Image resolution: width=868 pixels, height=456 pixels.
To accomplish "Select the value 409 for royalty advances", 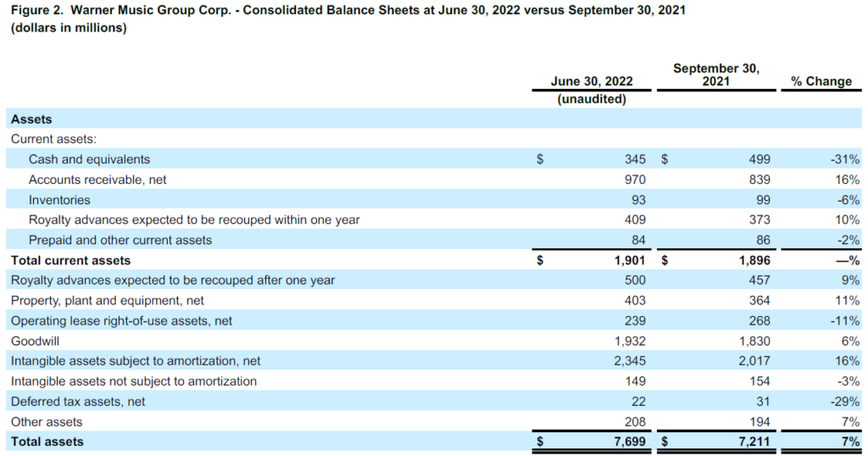I will pos(635,220).
